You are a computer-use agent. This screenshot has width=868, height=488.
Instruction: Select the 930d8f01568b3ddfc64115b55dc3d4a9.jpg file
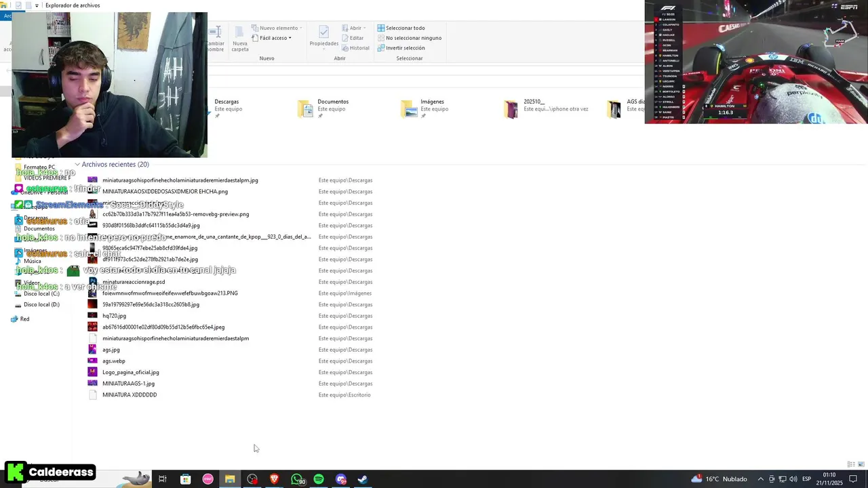click(151, 226)
